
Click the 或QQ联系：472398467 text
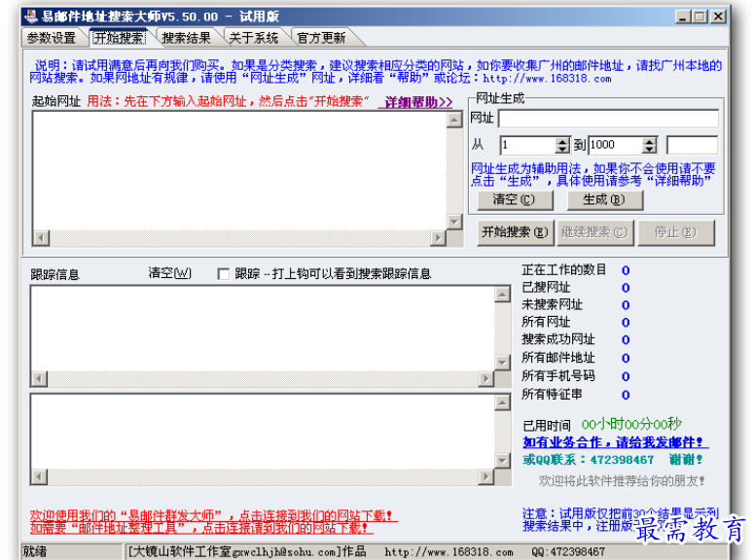[589, 460]
